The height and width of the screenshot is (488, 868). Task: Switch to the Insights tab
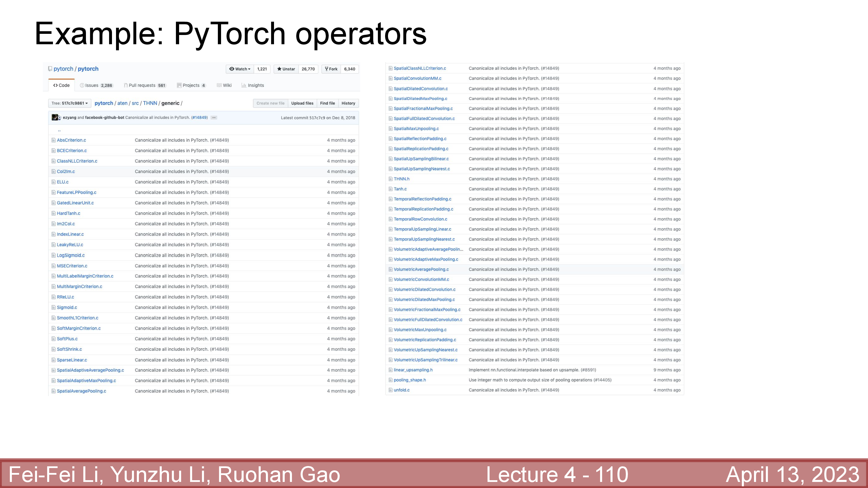253,85
